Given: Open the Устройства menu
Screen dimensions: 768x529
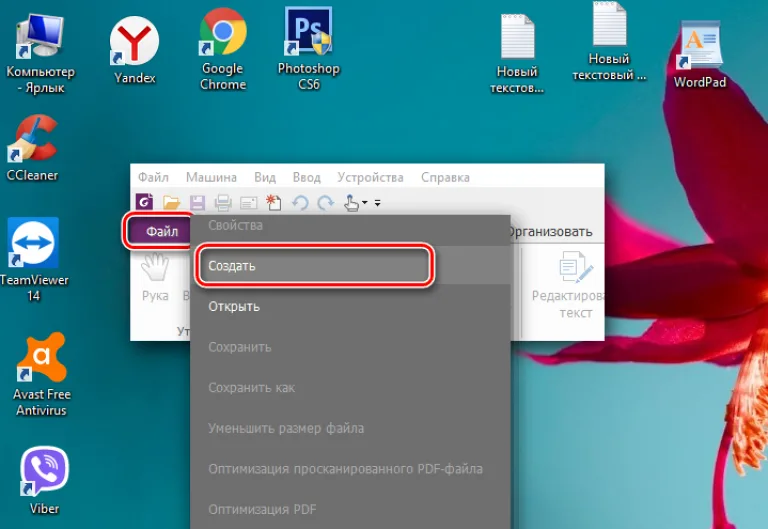Looking at the screenshot, I should [370, 177].
